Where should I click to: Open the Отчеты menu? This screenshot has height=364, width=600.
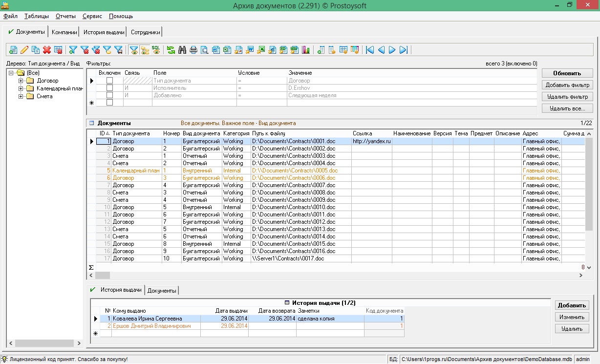coord(65,16)
